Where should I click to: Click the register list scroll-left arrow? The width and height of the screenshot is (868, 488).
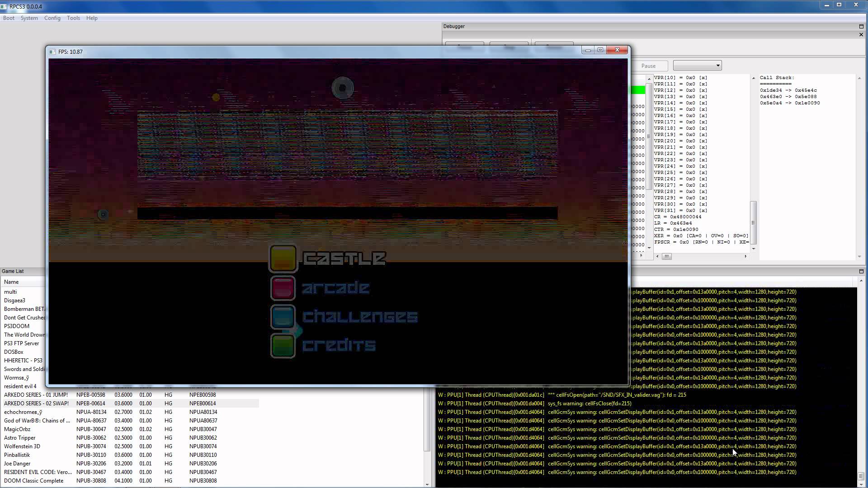pos(657,257)
